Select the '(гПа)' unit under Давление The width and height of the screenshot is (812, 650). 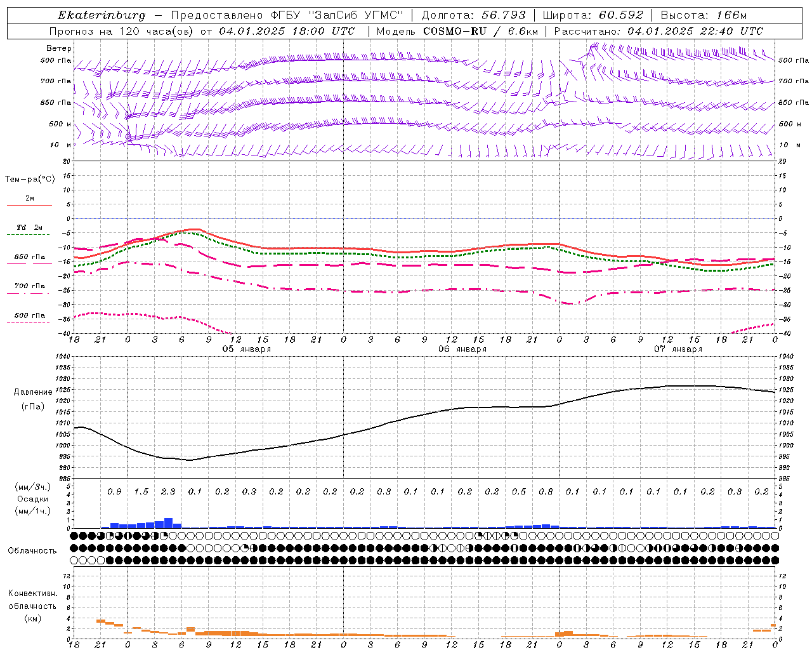tap(33, 406)
